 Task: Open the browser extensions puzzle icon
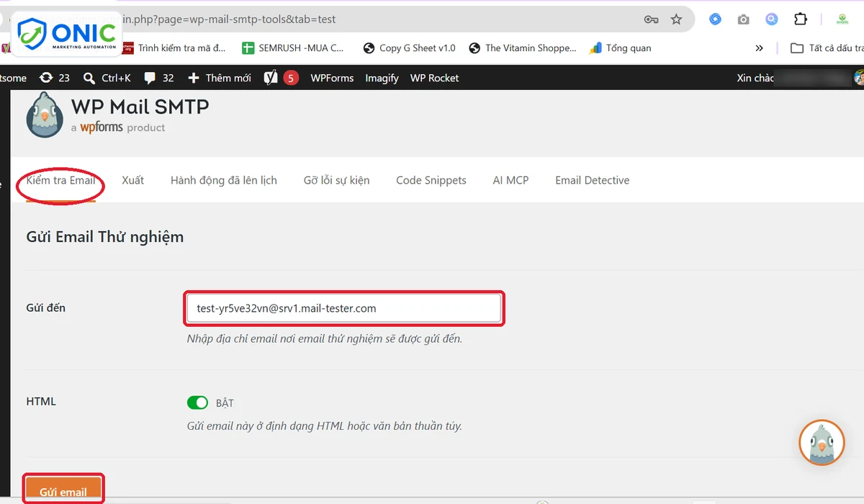coord(800,19)
